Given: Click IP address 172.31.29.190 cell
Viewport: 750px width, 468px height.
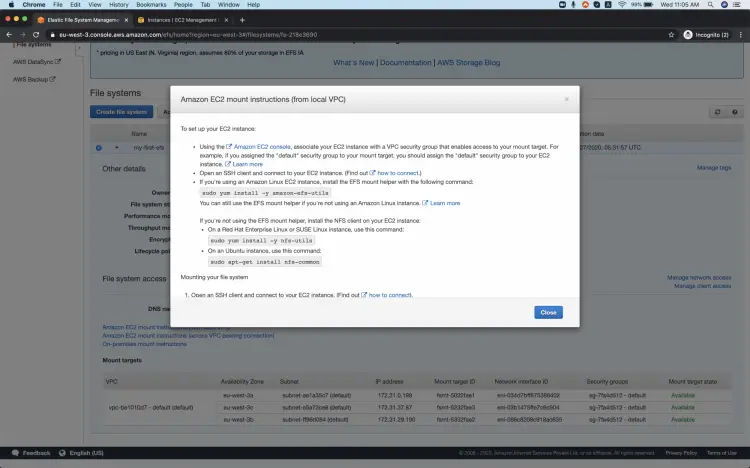Looking at the screenshot, I should 397,420.
